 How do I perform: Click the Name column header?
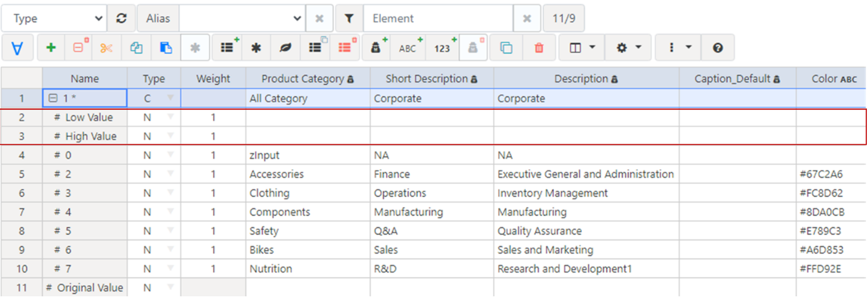[x=84, y=79]
